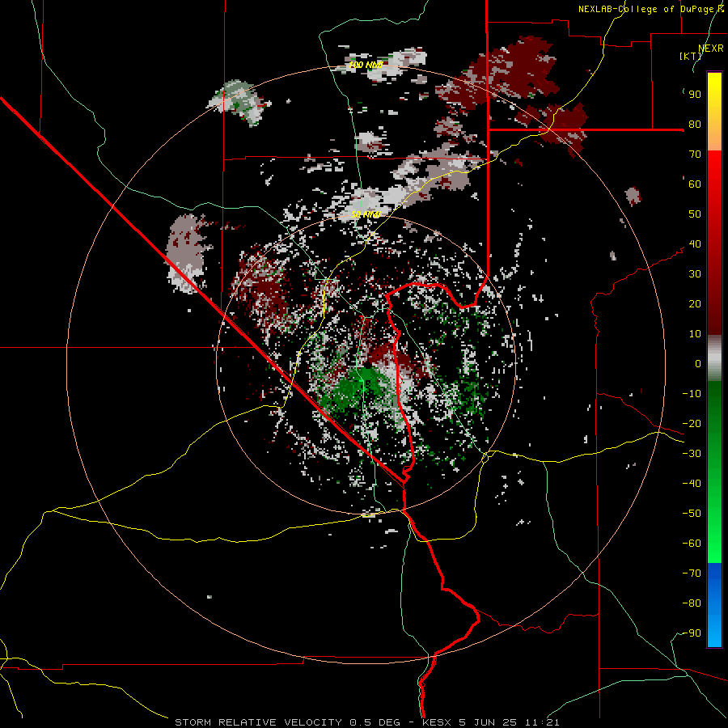Click the -10 value on velocity scale
This screenshot has width=728, height=728.
pyautogui.click(x=692, y=394)
